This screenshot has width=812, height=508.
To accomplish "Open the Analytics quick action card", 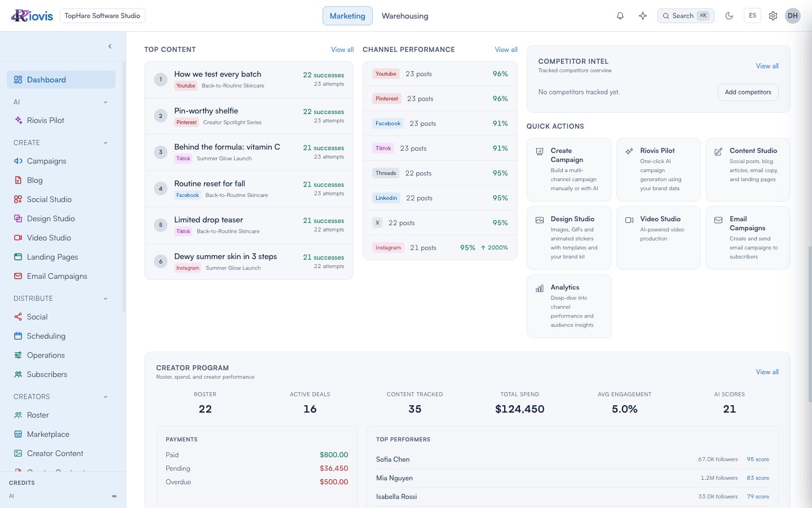I will point(569,306).
